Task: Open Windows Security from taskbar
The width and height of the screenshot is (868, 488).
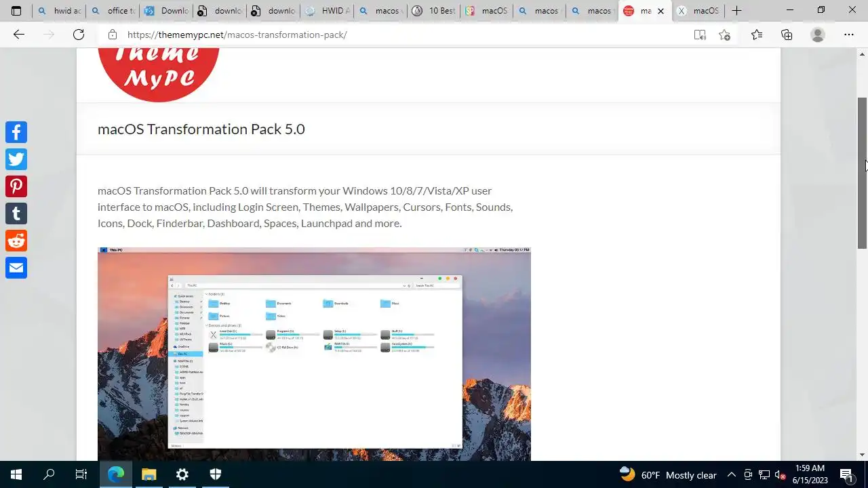Action: pyautogui.click(x=216, y=474)
